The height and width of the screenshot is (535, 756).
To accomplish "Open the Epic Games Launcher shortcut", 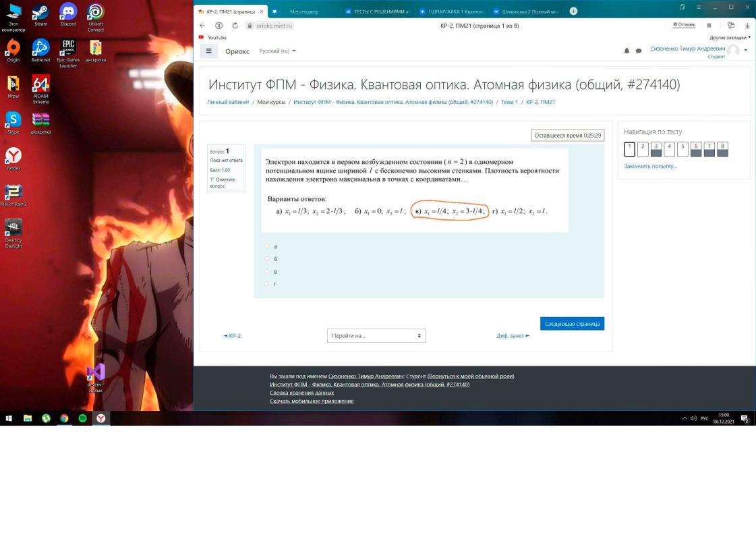I will pyautogui.click(x=68, y=53).
